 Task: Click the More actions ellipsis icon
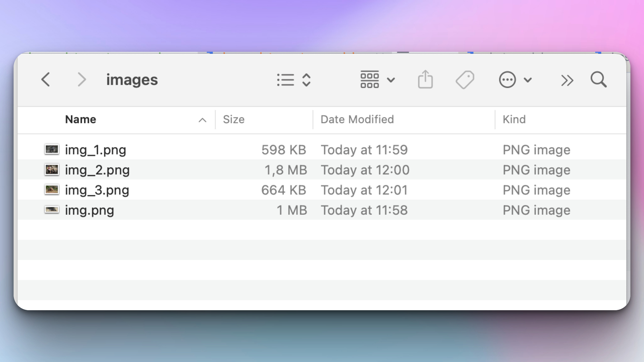tap(507, 79)
